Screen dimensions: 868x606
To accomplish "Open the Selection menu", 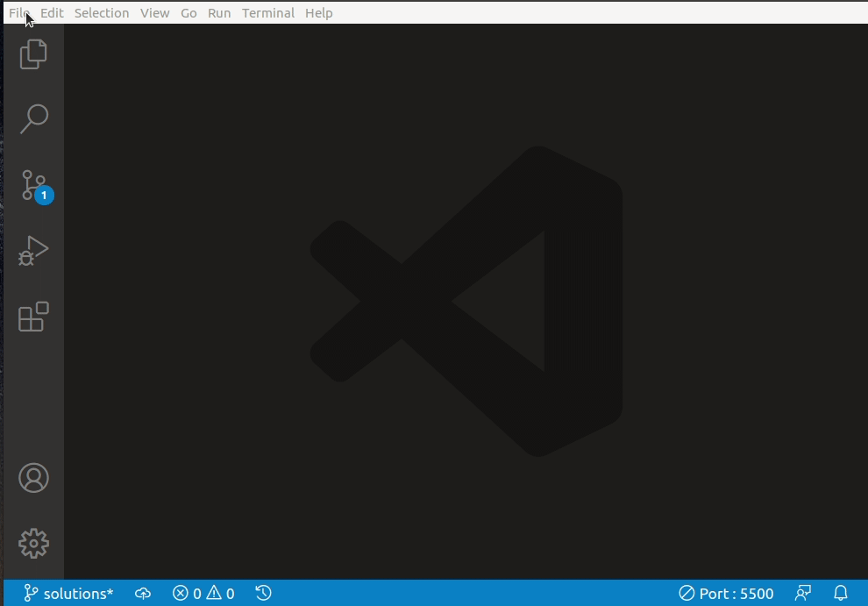I will pos(102,13).
